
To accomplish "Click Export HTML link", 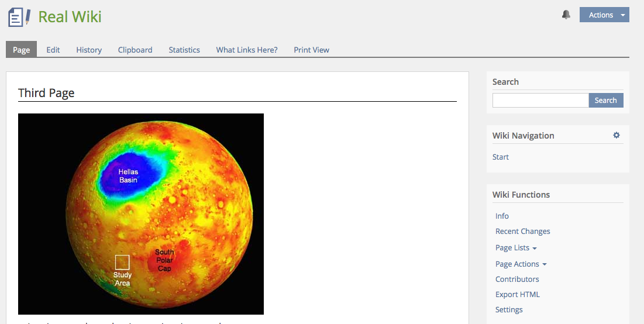I will 517,295.
